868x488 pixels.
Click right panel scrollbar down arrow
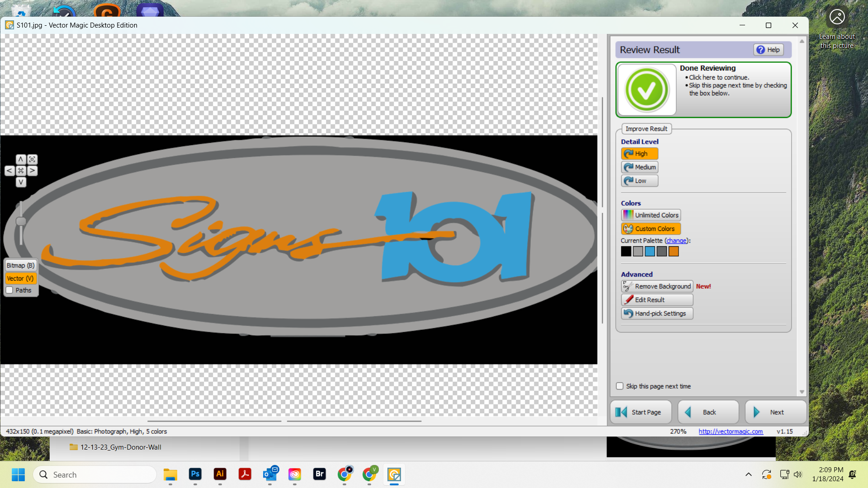click(x=802, y=392)
